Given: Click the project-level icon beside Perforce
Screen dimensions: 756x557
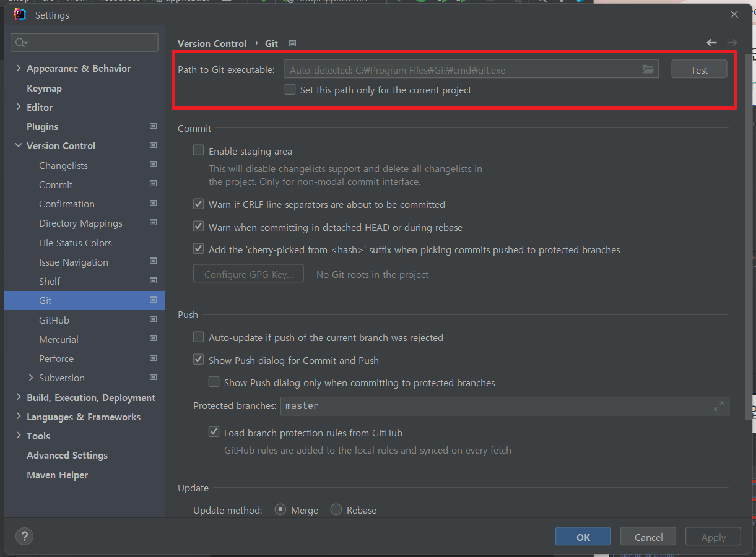Looking at the screenshot, I should click(x=153, y=358).
